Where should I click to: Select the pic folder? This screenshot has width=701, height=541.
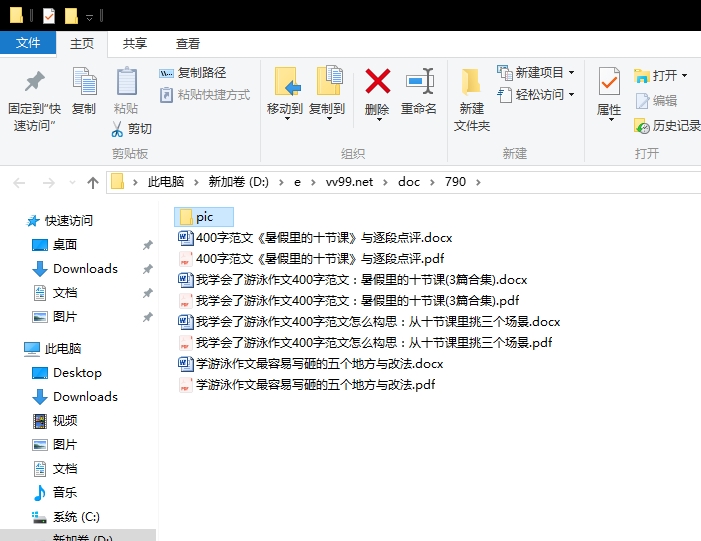[204, 217]
